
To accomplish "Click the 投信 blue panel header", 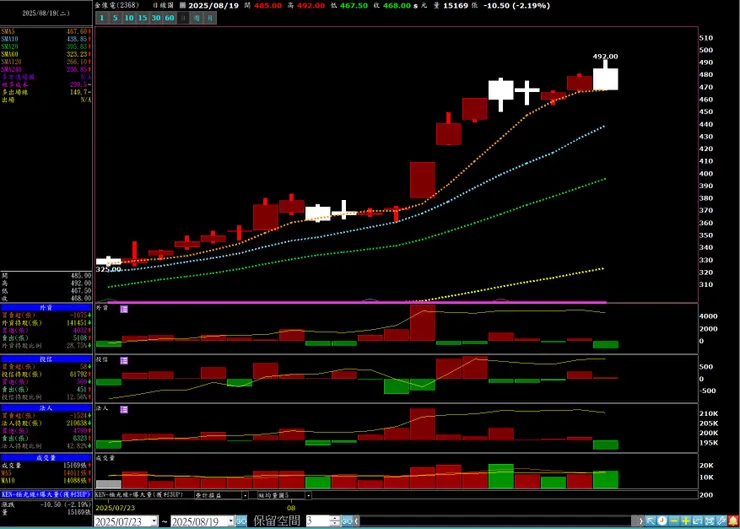I will click(x=46, y=359).
